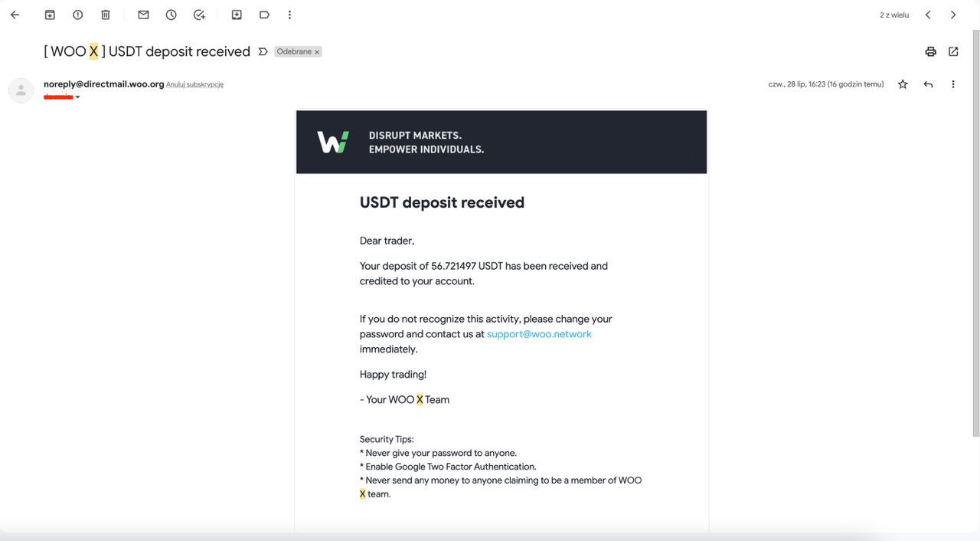The height and width of the screenshot is (541, 980).
Task: Reply to the WOO X email
Action: click(x=928, y=84)
